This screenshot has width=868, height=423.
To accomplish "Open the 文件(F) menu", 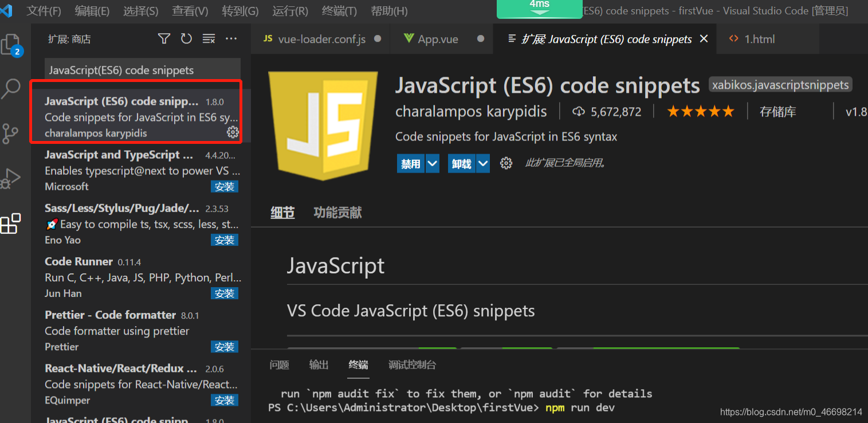I will pyautogui.click(x=44, y=11).
